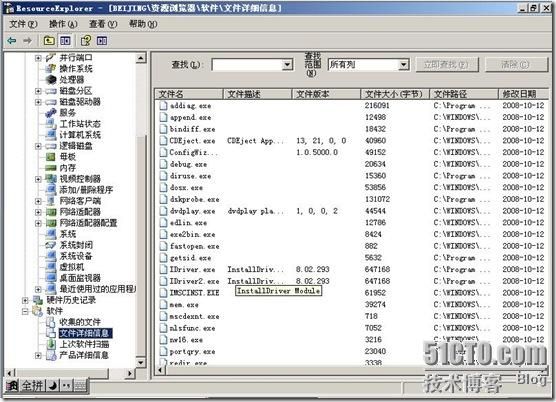Sort by 文件路径 column header
The height and width of the screenshot is (402, 556).
click(x=464, y=94)
